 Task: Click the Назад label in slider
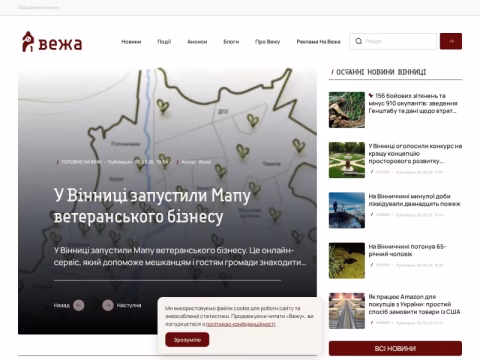pos(62,305)
